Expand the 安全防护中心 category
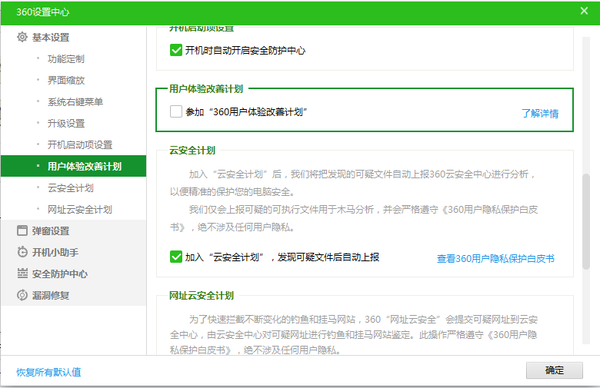The image size is (600, 388). tap(60, 274)
